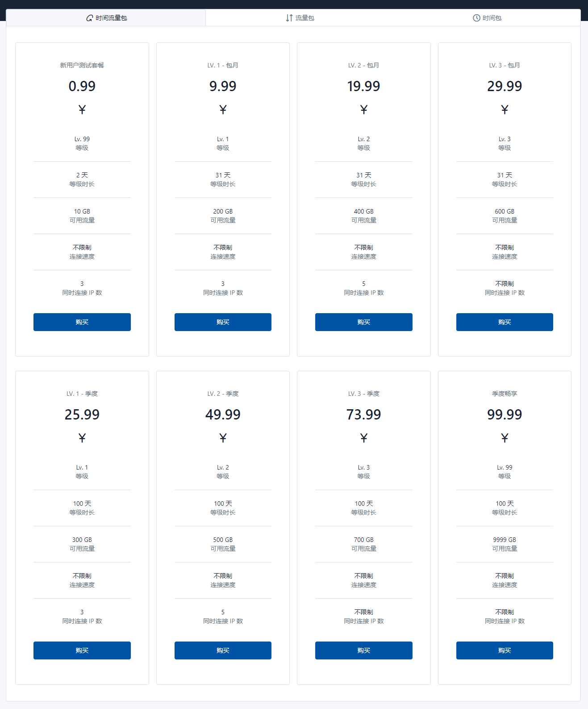This screenshot has height=709, width=588.
Task: Switch to the 流量包 tab
Action: [300, 18]
